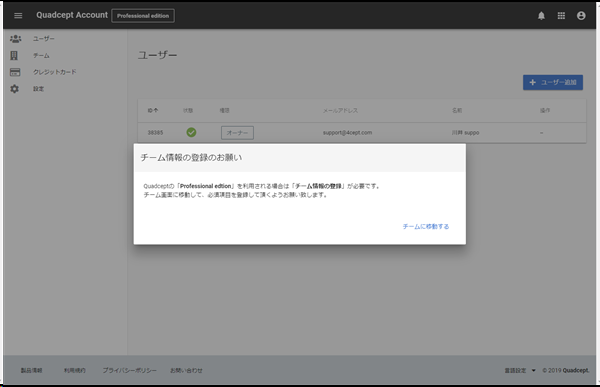This screenshot has width=600, height=387.
Task: Select 設定 in the sidebar
Action: click(x=38, y=89)
